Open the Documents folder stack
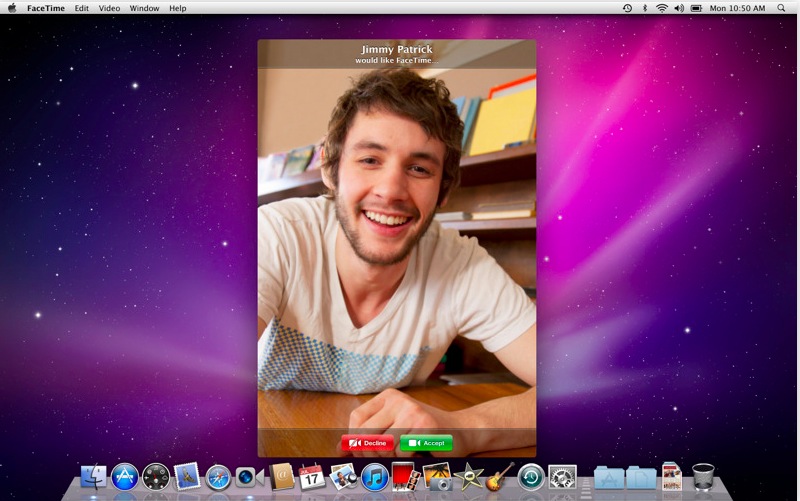The width and height of the screenshot is (800, 501). [x=641, y=478]
